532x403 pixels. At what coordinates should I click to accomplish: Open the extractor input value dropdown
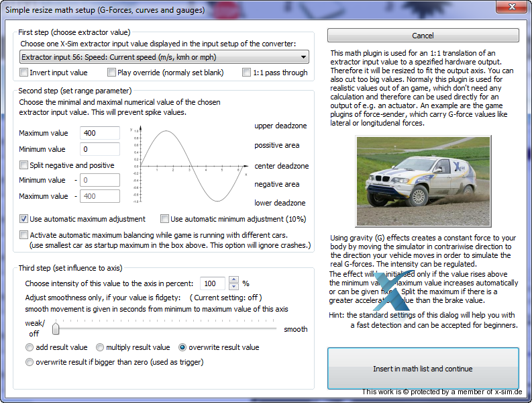164,57
